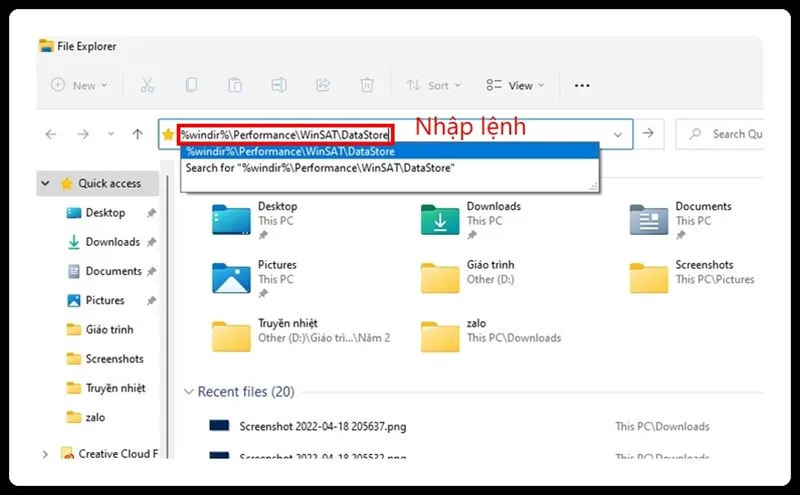
Task: Choose the 'Search for' suggestion entry
Action: [x=389, y=168]
